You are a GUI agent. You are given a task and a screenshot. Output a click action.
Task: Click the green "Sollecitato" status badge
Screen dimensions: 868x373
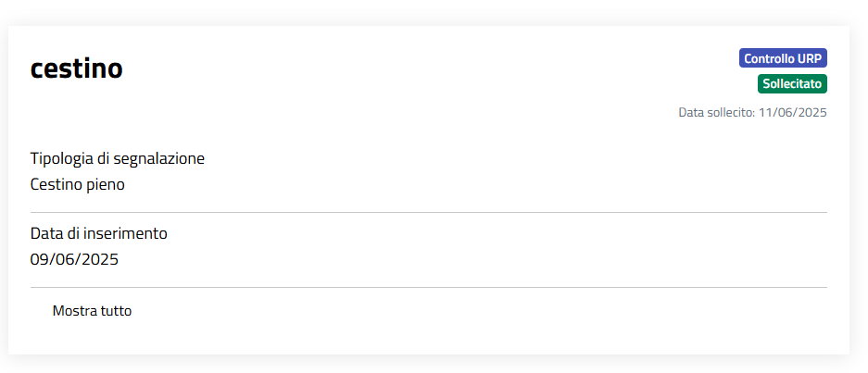coord(792,83)
